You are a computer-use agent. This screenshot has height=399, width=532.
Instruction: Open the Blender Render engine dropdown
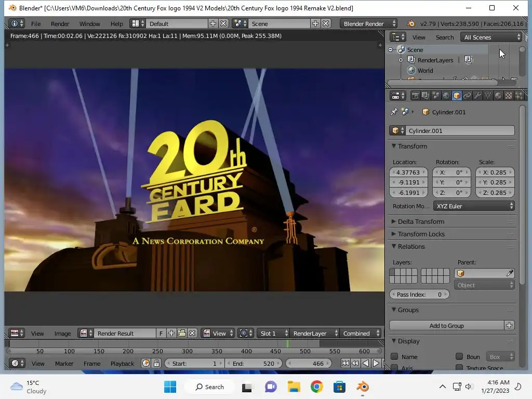pyautogui.click(x=368, y=23)
